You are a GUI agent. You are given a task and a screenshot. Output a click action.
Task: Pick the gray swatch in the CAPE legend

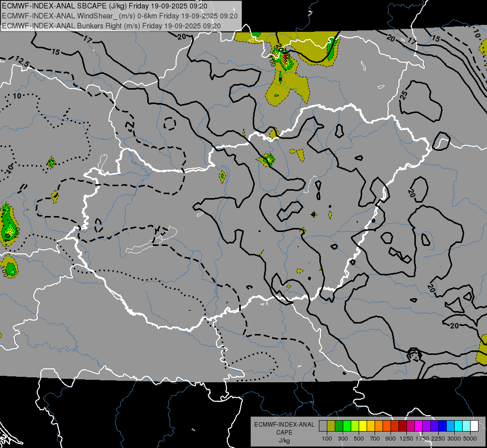point(323,426)
